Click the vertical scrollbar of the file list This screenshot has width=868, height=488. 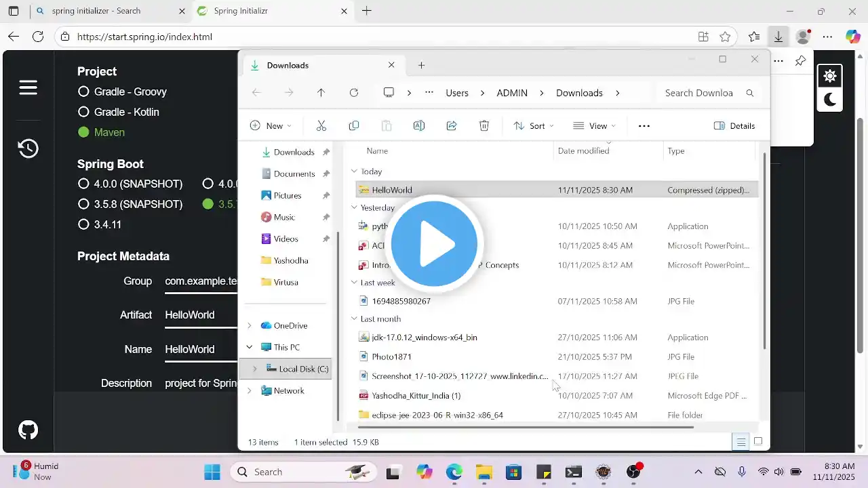[764, 251]
